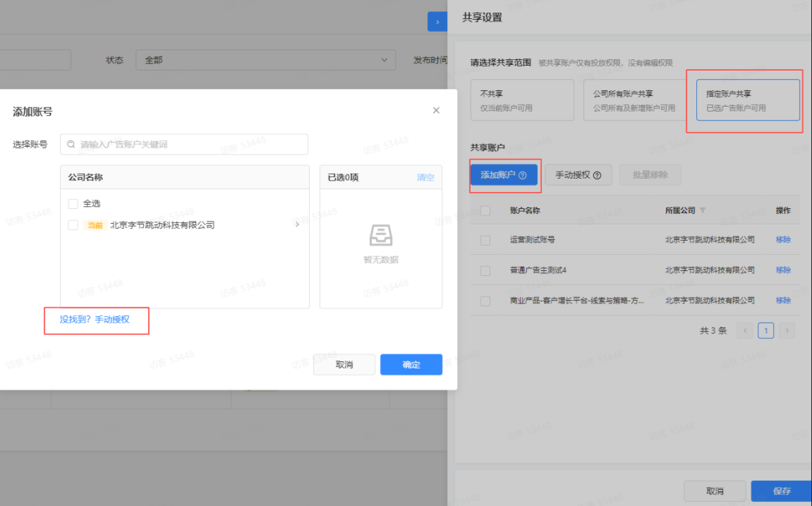Click 确定 button in 添加账号 dialog
812x506 pixels.
coord(411,365)
